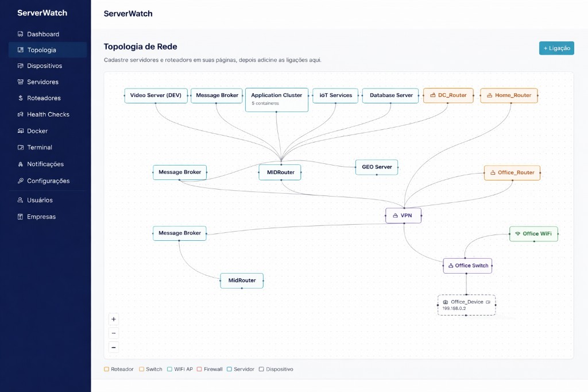
Task: Click the ServerWatch logo in sidebar
Action: tap(42, 13)
